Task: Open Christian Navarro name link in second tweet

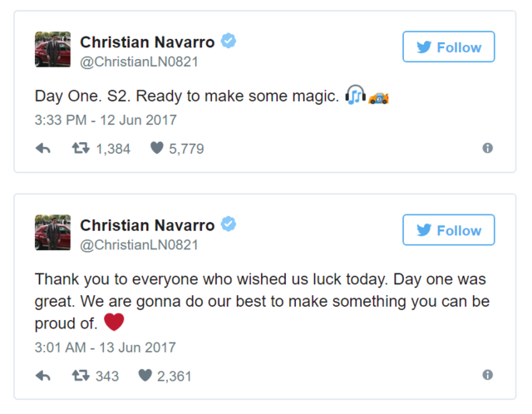Action: (x=147, y=224)
